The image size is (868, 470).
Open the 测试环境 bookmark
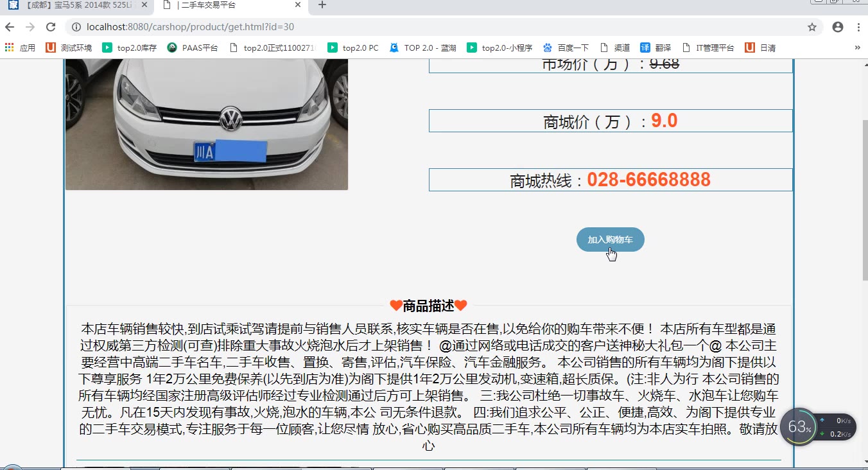click(x=69, y=48)
